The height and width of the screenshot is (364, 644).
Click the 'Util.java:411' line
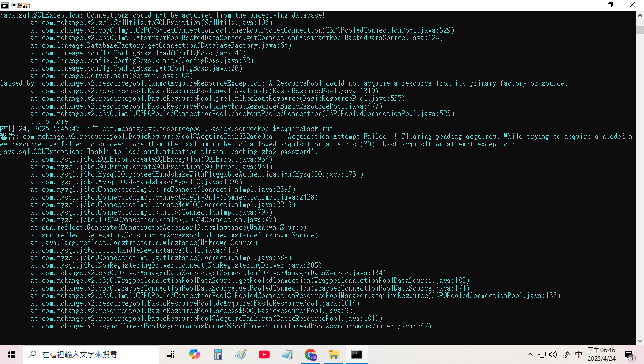[134, 250]
